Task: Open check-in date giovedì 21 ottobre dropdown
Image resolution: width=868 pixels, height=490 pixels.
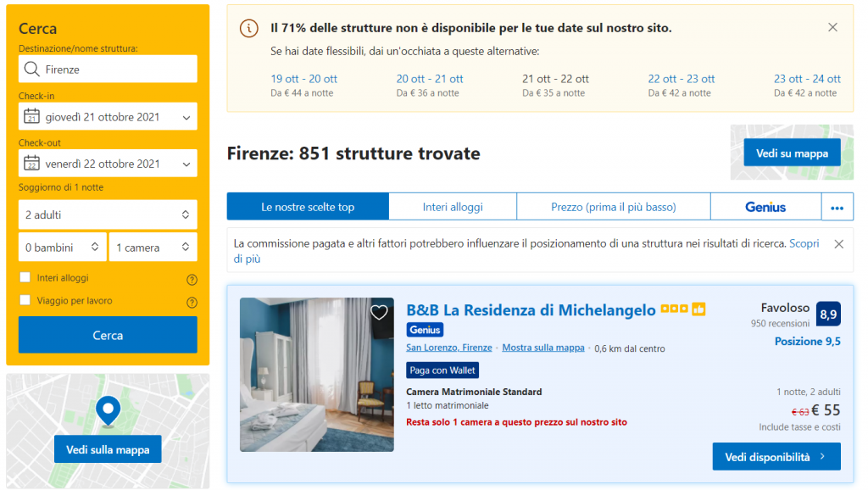Action: point(108,117)
